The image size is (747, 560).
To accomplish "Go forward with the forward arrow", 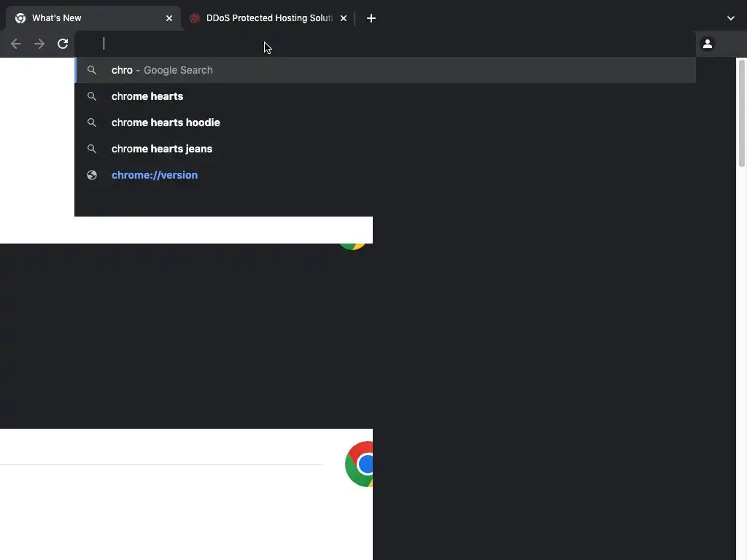I will click(39, 44).
